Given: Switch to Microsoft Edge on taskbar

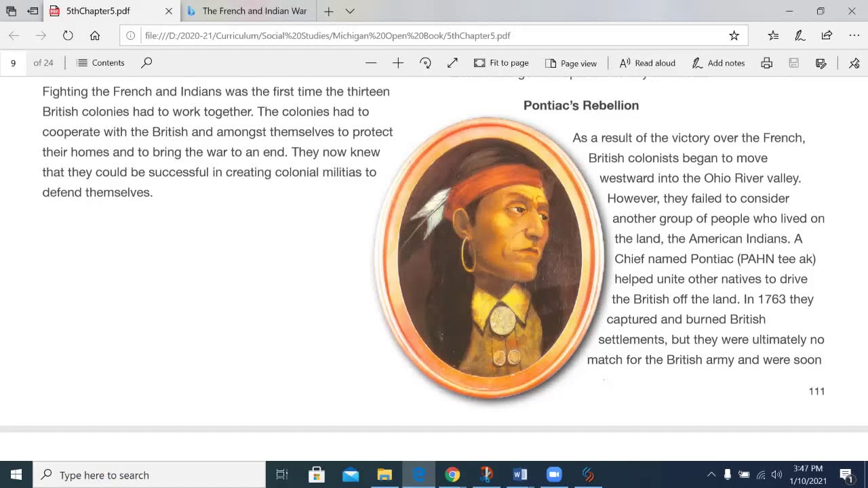Looking at the screenshot, I should (418, 474).
